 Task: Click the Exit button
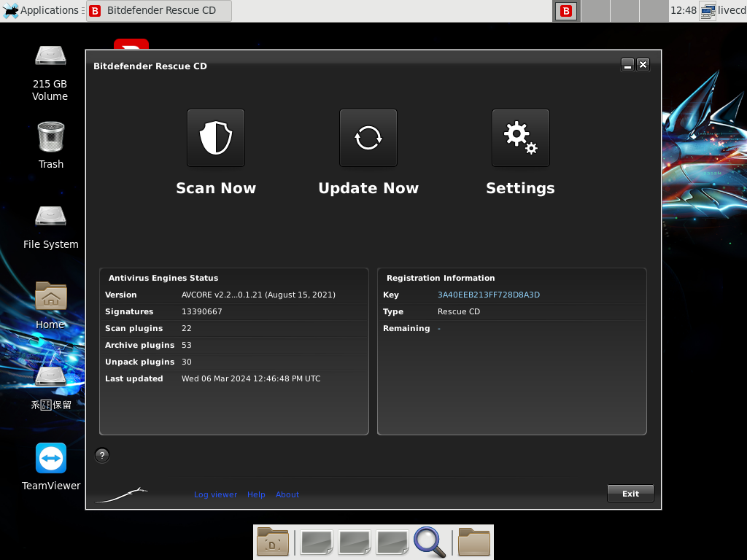(630, 494)
